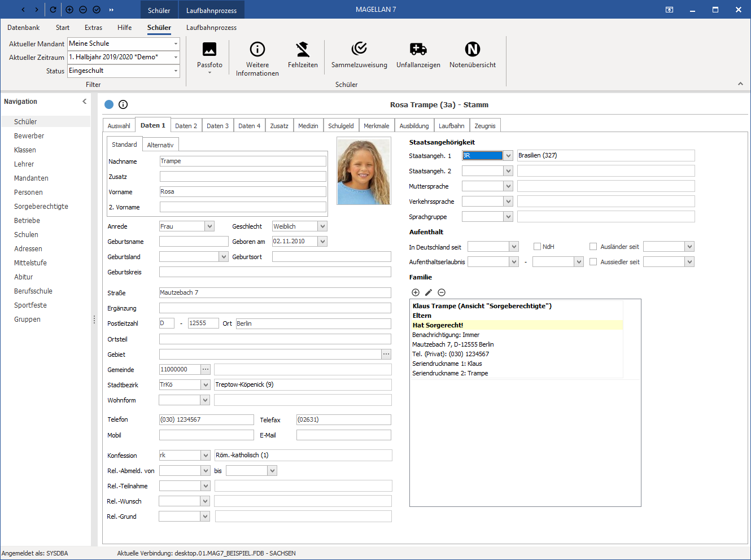751x560 pixels.
Task: Select Rosa Trampe's passport photo
Action: tap(364, 171)
